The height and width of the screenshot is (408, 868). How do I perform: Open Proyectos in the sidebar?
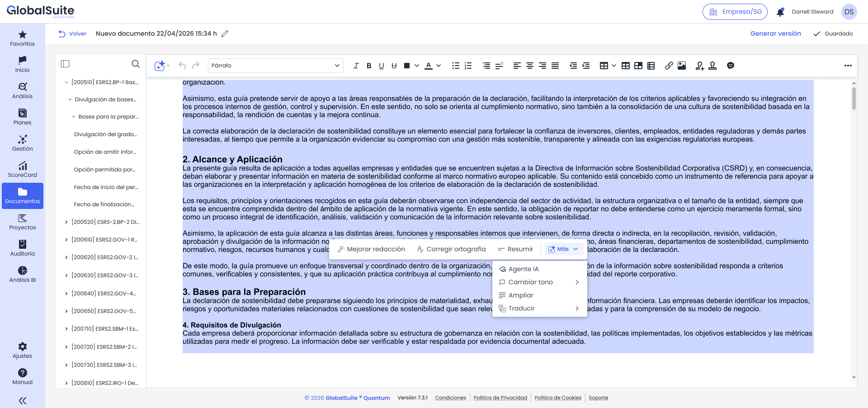pyautogui.click(x=23, y=222)
